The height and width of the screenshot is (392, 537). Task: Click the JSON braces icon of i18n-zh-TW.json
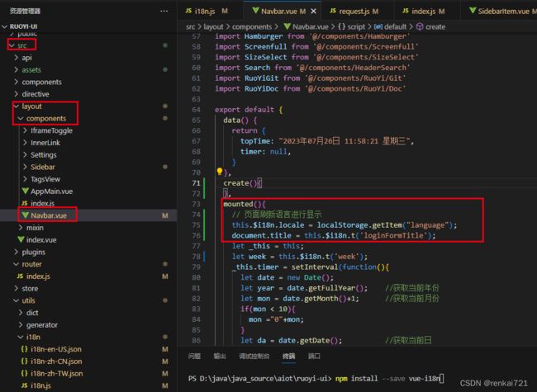tap(24, 373)
